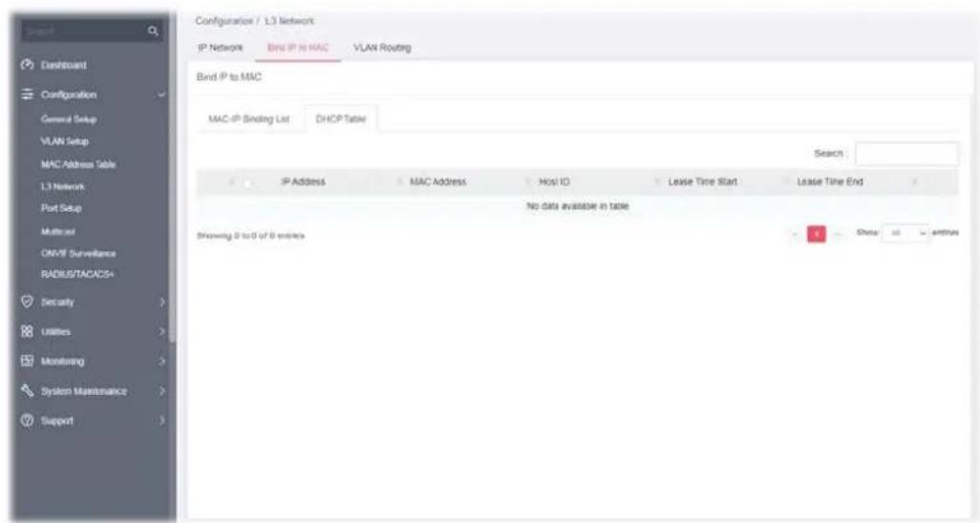
Task: Click the previous page pagination arrow
Action: coord(795,234)
